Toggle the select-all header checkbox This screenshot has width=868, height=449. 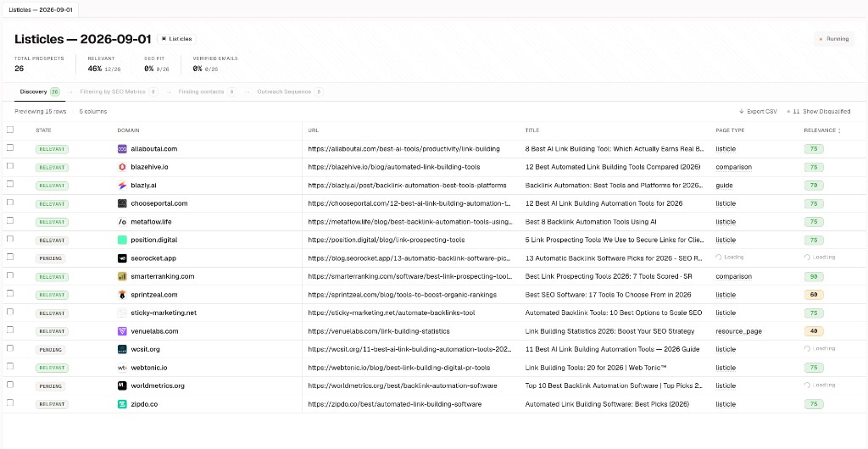point(10,130)
